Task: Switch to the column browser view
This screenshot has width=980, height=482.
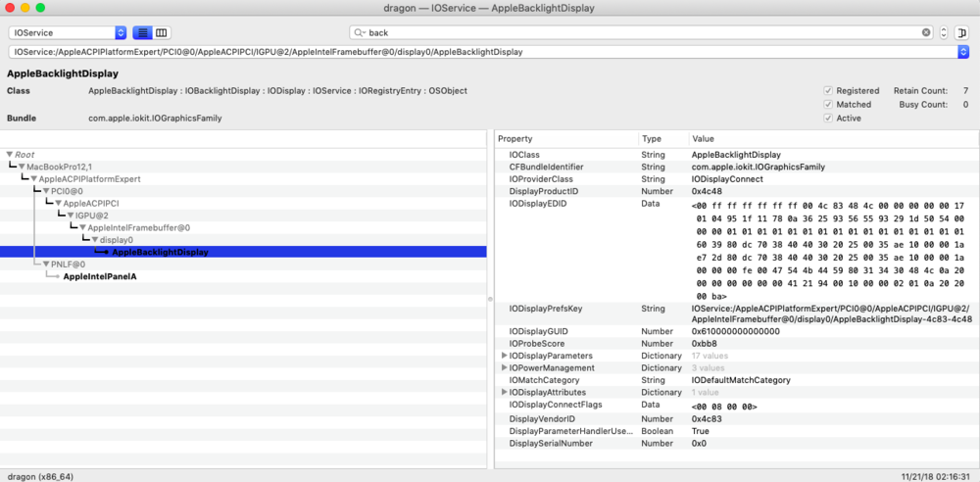Action: coord(162,32)
